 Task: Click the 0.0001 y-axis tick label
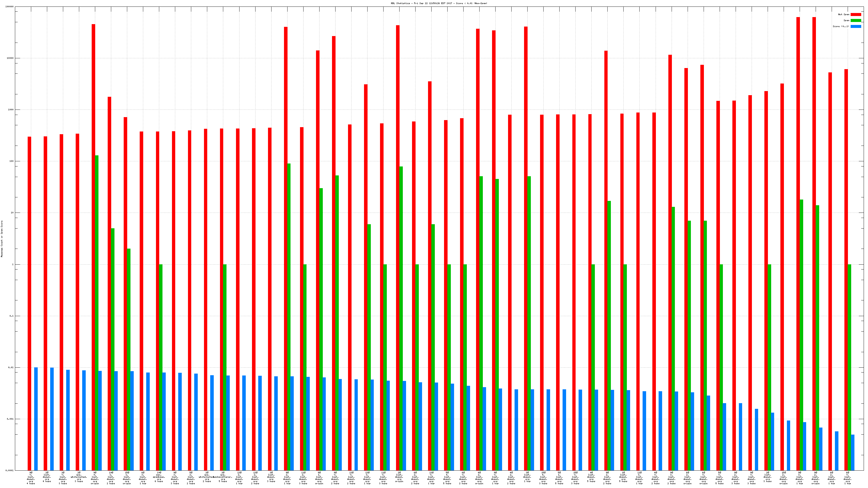pos(10,470)
